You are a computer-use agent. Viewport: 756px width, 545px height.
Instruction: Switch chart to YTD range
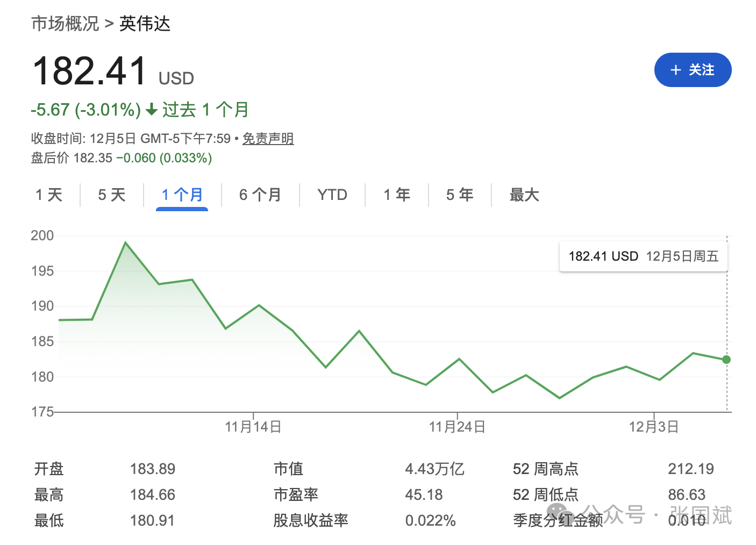pos(332,195)
